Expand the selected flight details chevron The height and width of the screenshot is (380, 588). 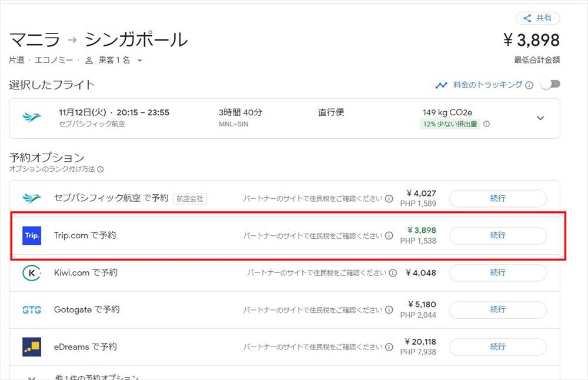tap(540, 118)
